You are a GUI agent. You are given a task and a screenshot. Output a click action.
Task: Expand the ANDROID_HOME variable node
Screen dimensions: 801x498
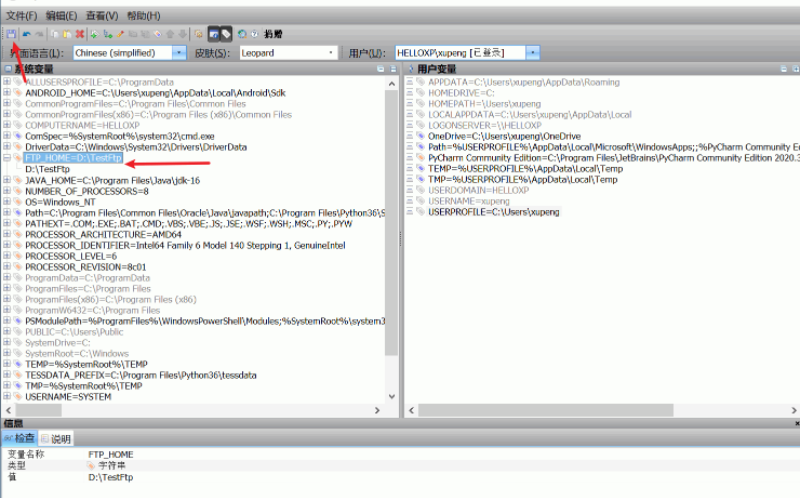click(7, 92)
